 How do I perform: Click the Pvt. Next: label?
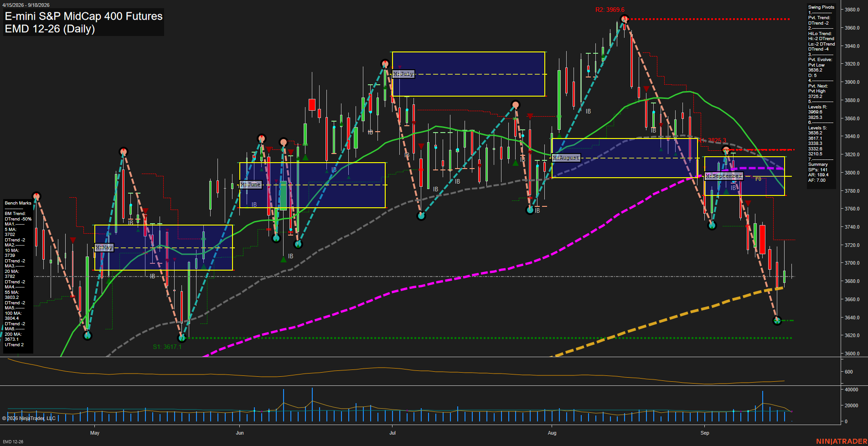click(818, 86)
